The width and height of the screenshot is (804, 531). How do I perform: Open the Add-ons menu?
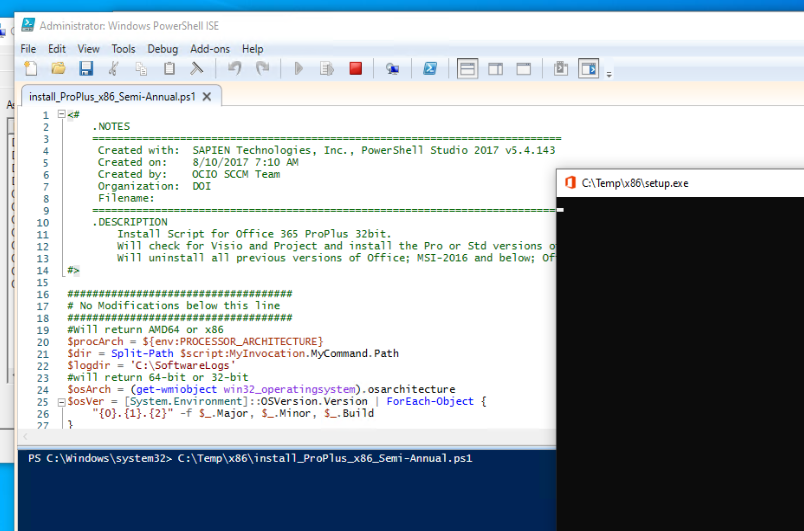tap(210, 49)
